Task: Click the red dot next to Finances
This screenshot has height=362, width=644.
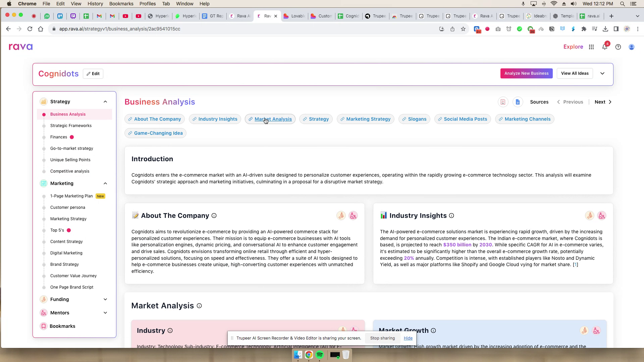Action: [71, 137]
